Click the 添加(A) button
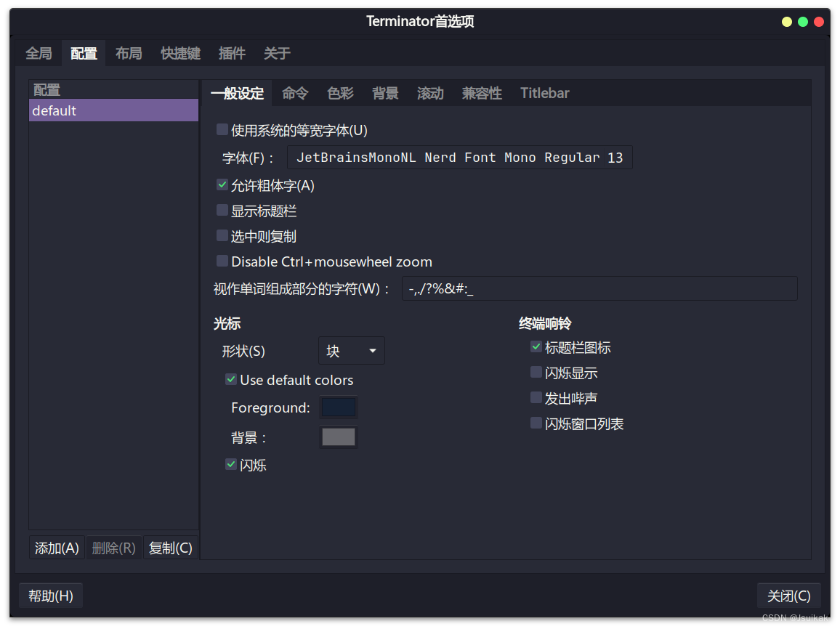840x629 pixels. (x=57, y=548)
